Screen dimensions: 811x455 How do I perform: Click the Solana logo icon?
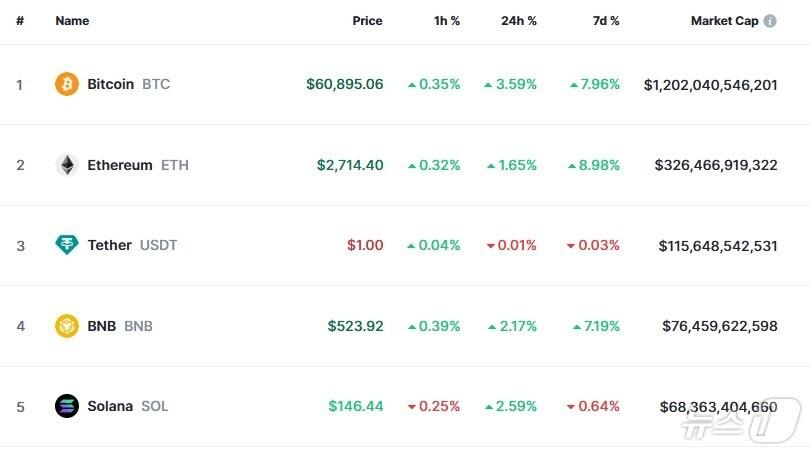point(66,406)
